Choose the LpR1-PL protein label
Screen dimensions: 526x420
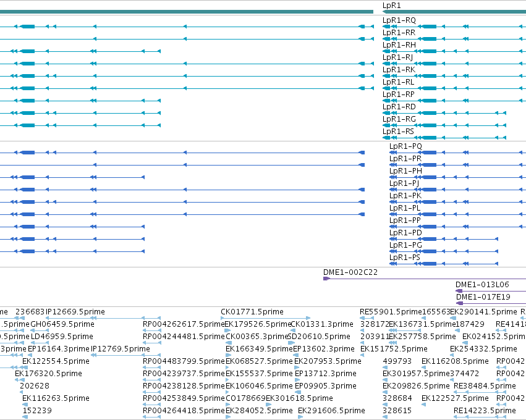[x=405, y=209]
